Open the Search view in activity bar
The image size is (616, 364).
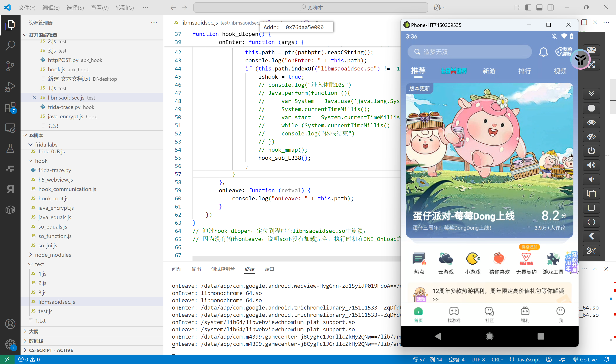10,45
